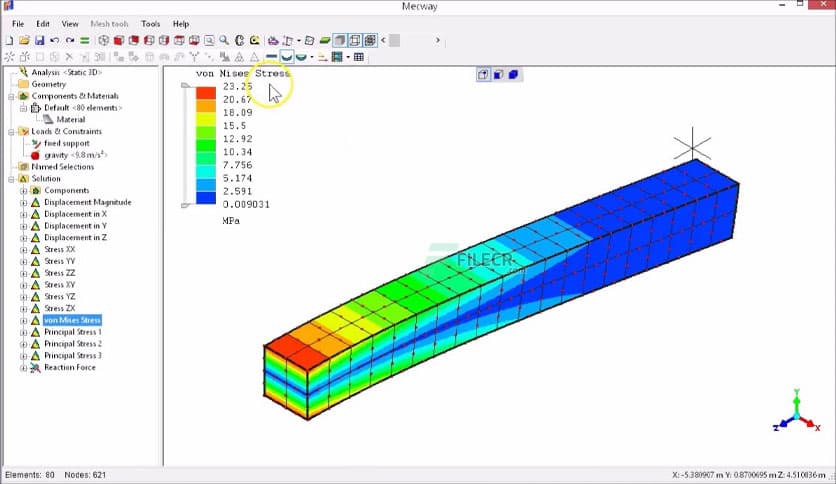Toggle the undeformed flat line view button
Screen dimensions: 836x484
pos(271,57)
